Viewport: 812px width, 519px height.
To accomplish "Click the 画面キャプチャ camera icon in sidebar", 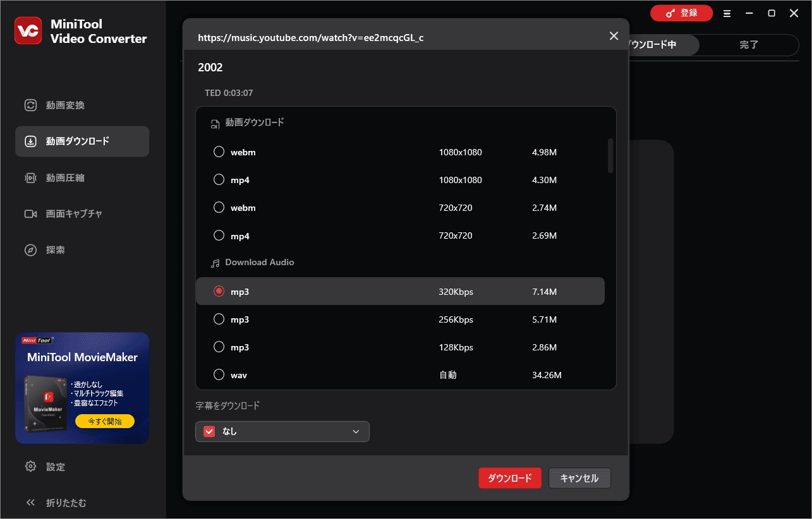I will [30, 214].
